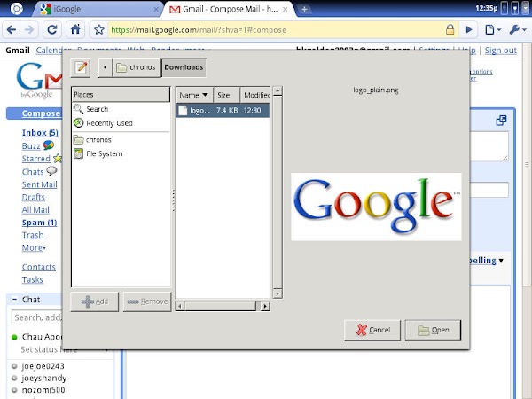532x399 pixels.
Task: Open the Check Spelling dropdown arrow
Action: (501, 261)
